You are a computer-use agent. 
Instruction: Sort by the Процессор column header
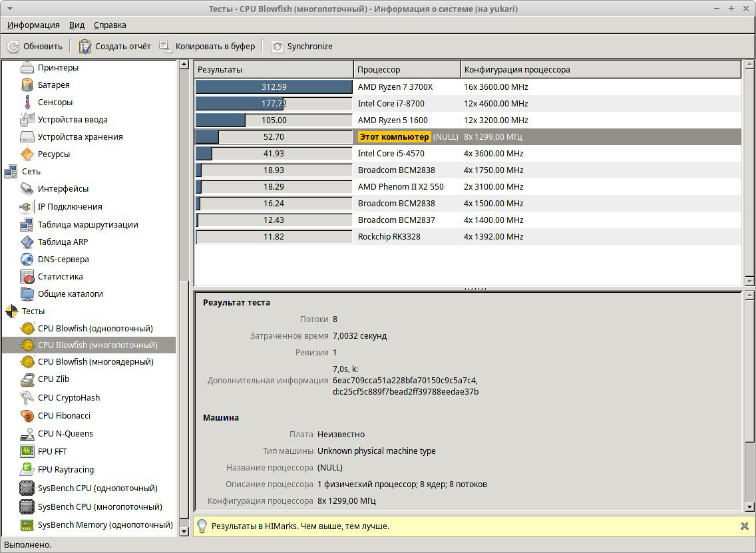[x=407, y=69]
